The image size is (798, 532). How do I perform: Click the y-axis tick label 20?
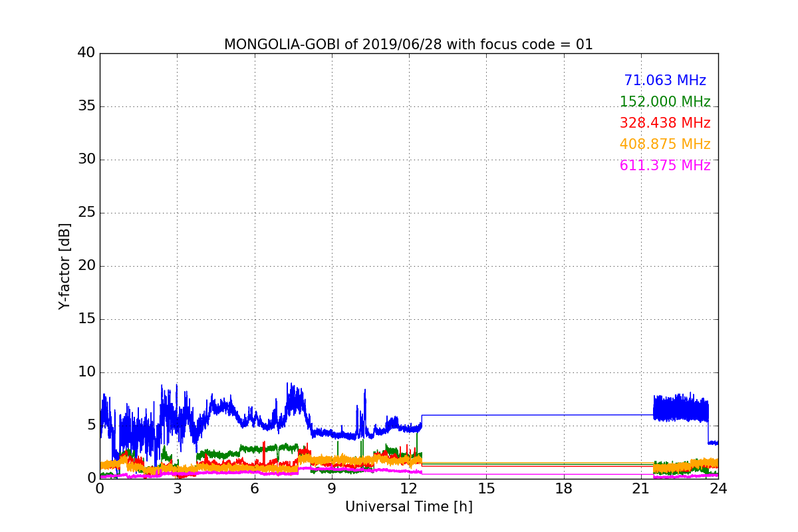coord(86,266)
